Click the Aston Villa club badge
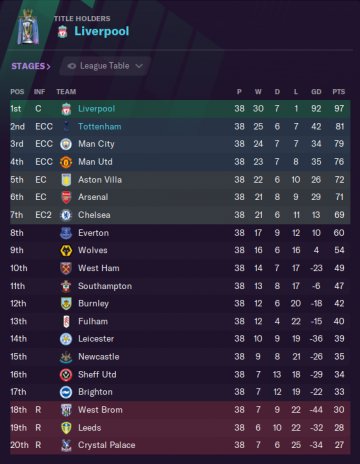The width and height of the screenshot is (360, 464). (66, 180)
